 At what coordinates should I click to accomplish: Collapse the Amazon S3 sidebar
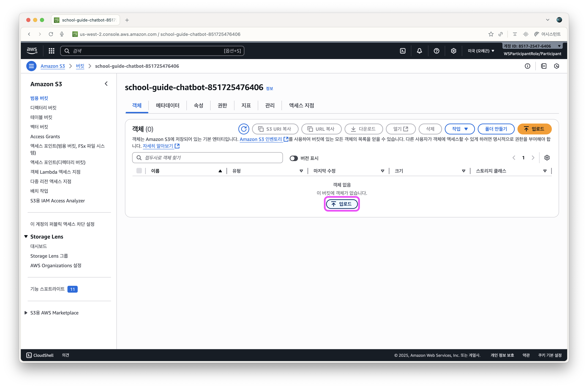106,84
